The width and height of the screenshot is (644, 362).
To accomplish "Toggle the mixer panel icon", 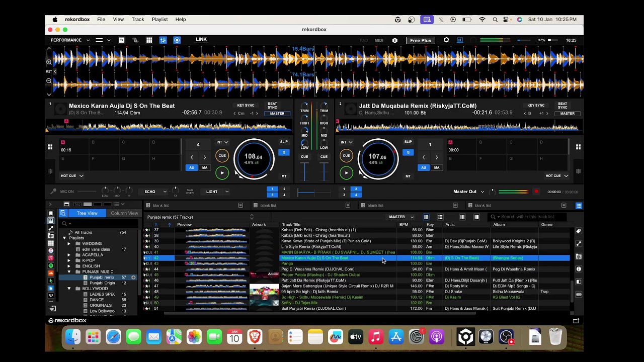I will [x=163, y=40].
